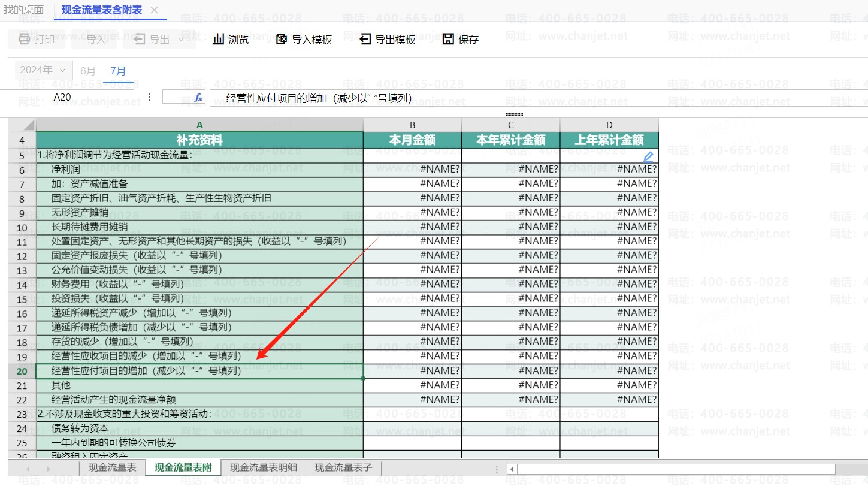Click the select-all corner triangle of grid
Viewport: 868px width, 486px height.
22,125
